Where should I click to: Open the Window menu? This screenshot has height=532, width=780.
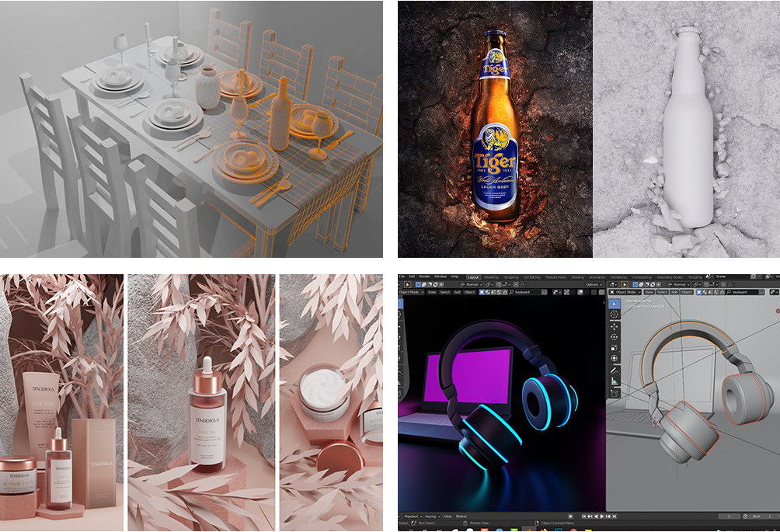pyautogui.click(x=440, y=276)
